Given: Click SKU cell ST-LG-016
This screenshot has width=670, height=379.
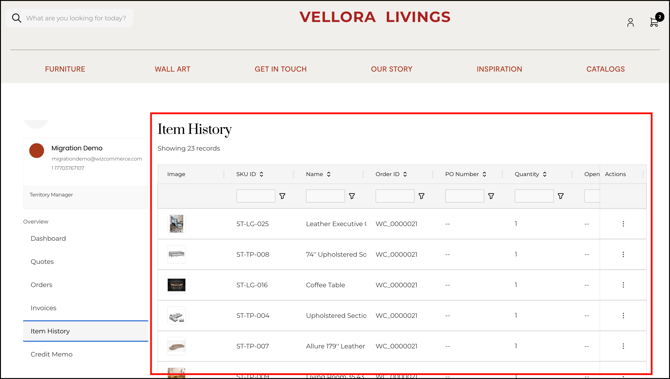Looking at the screenshot, I should point(252,285).
